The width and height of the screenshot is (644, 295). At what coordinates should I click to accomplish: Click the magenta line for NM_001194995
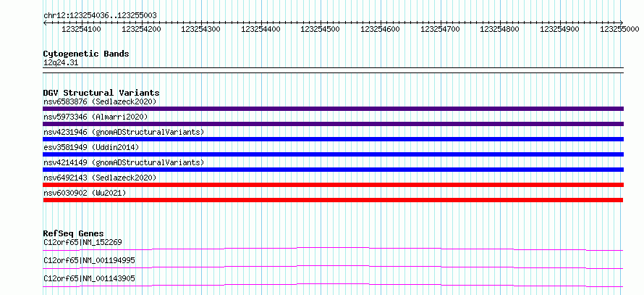333,267
